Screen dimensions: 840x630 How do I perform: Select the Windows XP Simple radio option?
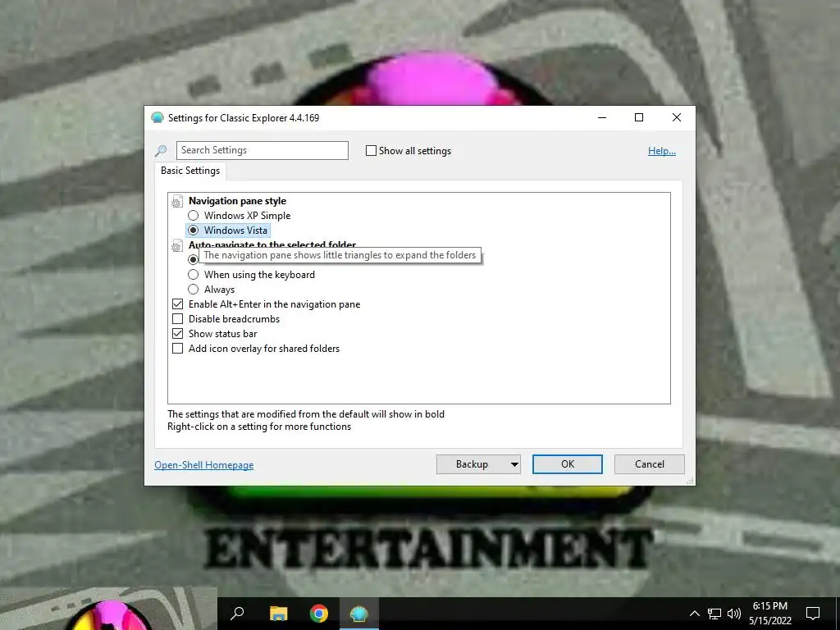pyautogui.click(x=194, y=216)
